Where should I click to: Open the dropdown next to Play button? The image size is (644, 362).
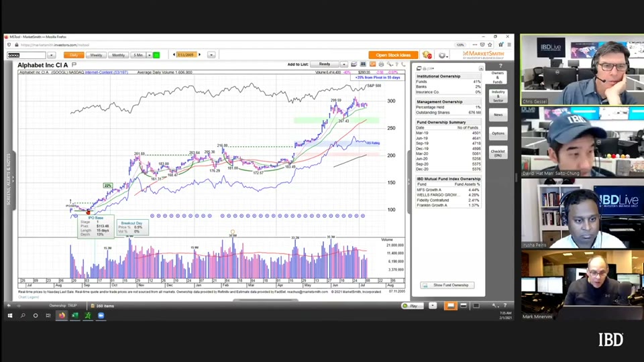coord(433,306)
